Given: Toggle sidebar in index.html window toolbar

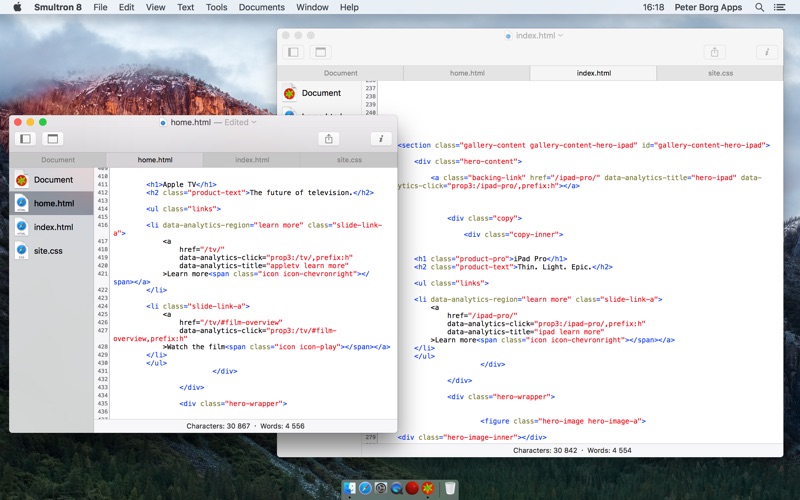Looking at the screenshot, I should [x=293, y=52].
